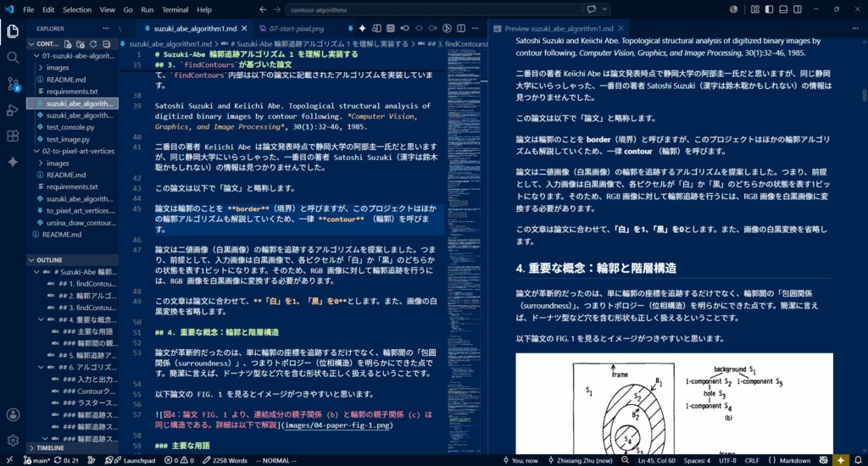The image size is (868, 466).
Task: Refresh the Explorer file tree
Action: [x=93, y=44]
